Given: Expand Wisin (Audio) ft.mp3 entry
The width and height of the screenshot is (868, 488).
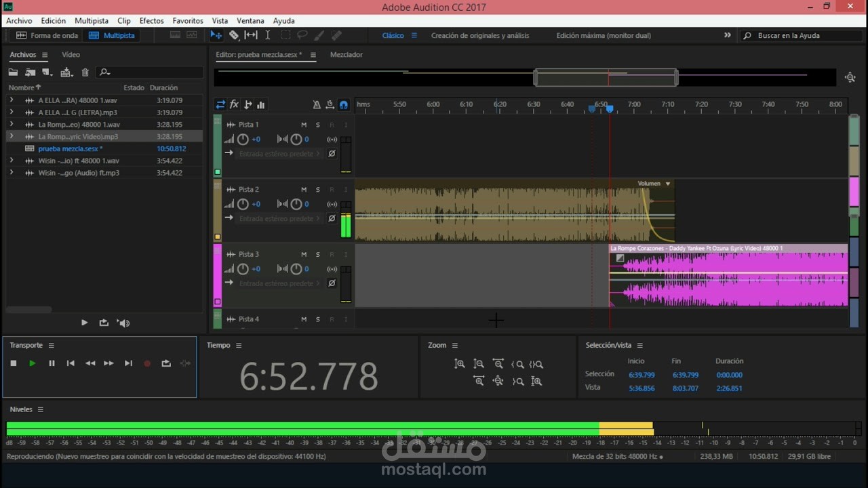Looking at the screenshot, I should tap(12, 173).
